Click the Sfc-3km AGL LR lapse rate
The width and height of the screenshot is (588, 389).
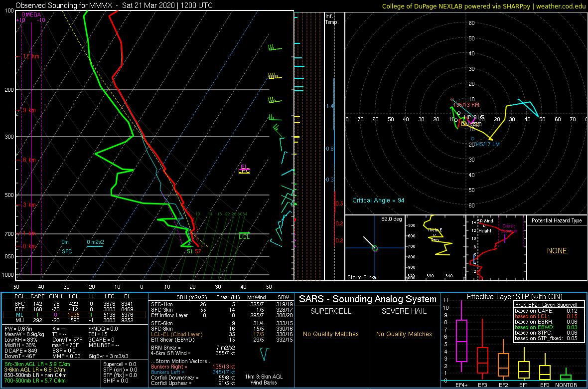tap(37, 364)
